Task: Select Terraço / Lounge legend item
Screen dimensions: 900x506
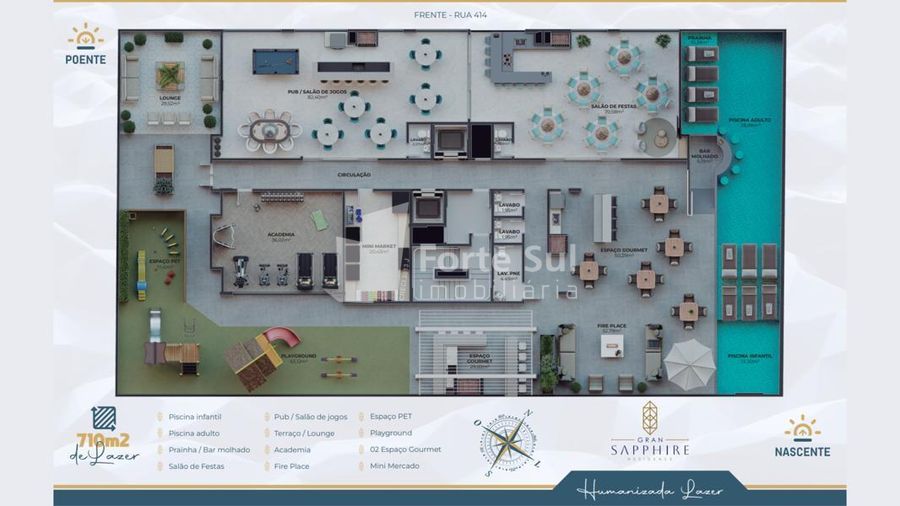Action: click(x=304, y=434)
